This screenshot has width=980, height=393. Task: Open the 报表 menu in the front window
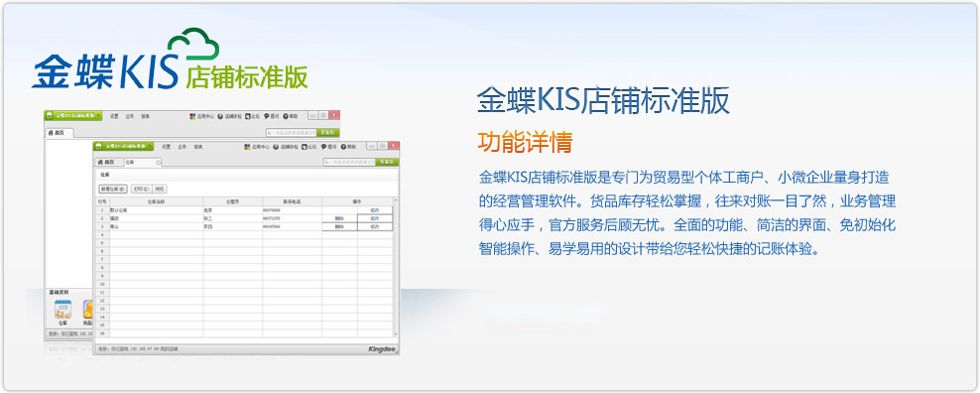(x=197, y=147)
